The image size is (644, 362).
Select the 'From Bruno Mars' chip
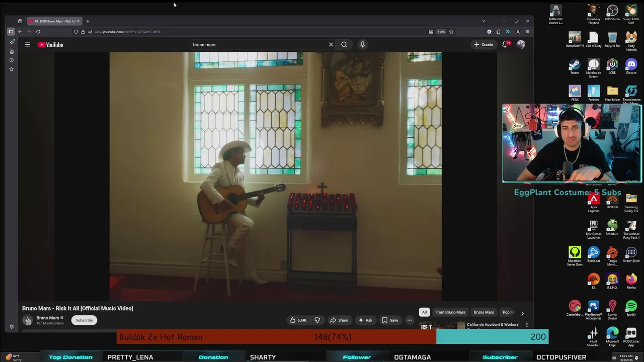tap(450, 312)
